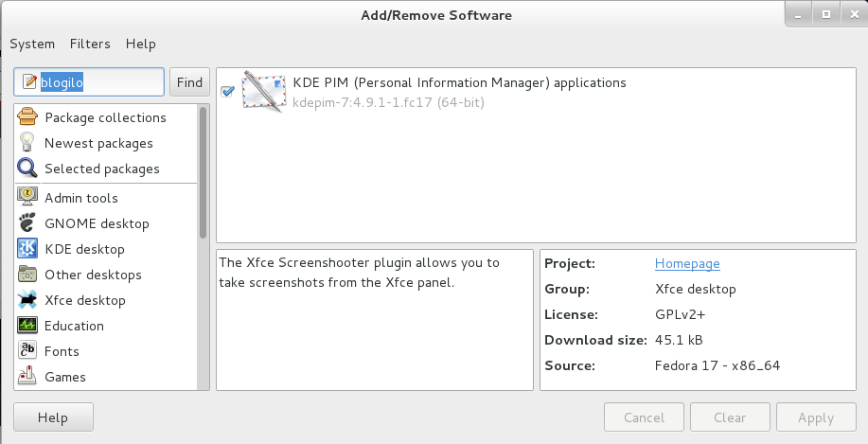Click the KDE PIM package mail icon
Image resolution: width=868 pixels, height=444 pixels.
(264, 91)
